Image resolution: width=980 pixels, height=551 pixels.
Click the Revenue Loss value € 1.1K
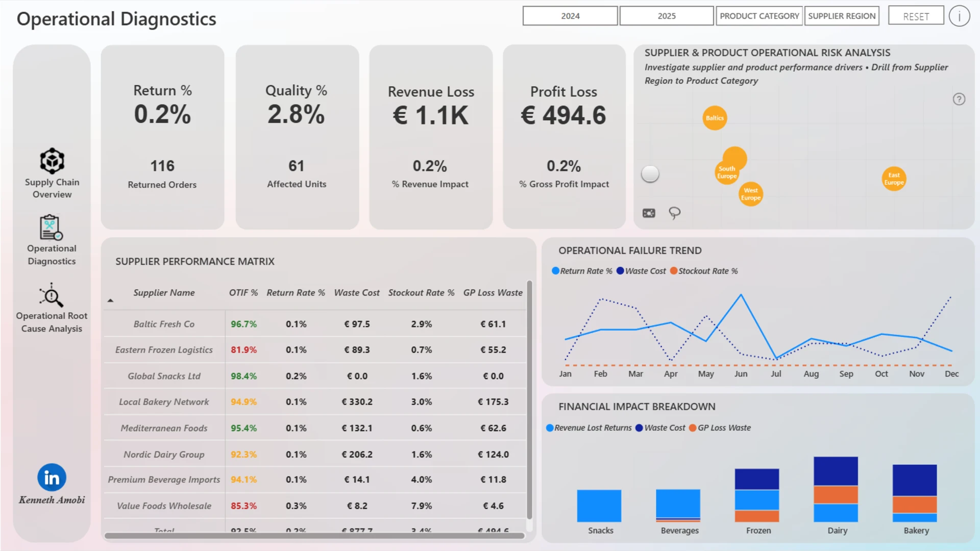point(430,115)
